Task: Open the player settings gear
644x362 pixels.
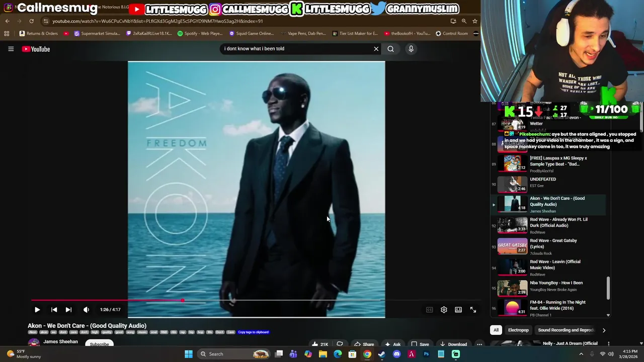Action: [444, 310]
